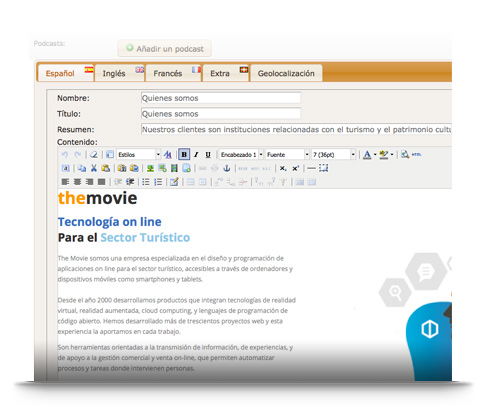This screenshot has width=488, height=406.
Task: Align text center
Action: pyautogui.click(x=77, y=182)
